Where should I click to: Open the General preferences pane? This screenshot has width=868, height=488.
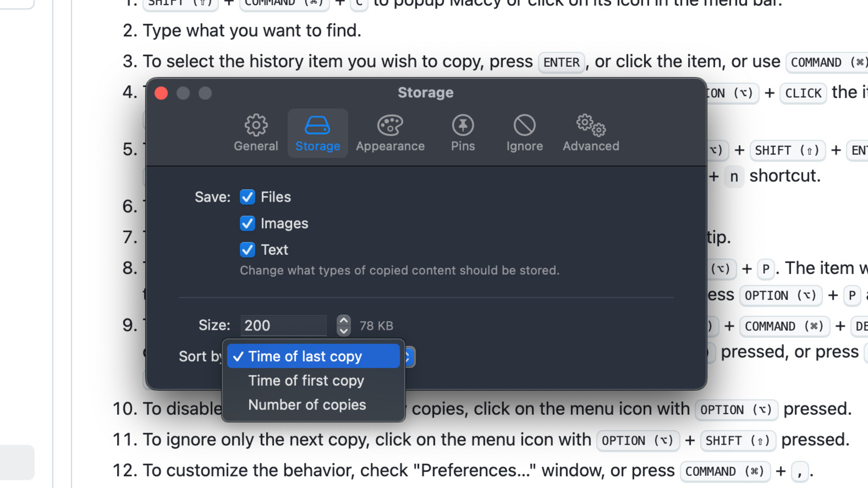point(255,132)
